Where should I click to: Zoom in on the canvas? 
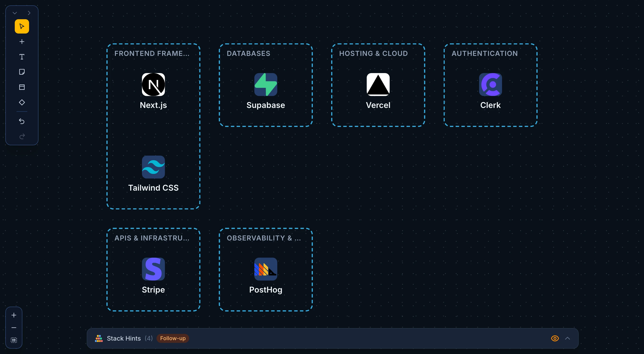click(x=14, y=315)
